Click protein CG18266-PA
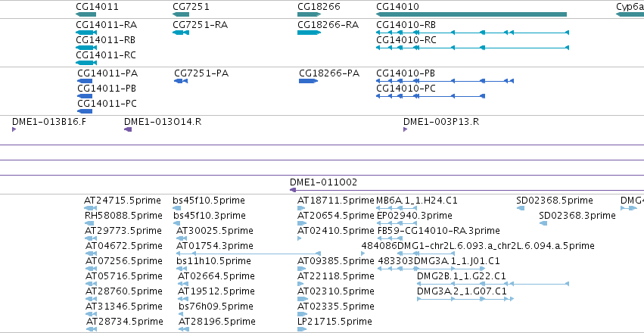Viewport: 644px width, 333px height. pos(329,73)
